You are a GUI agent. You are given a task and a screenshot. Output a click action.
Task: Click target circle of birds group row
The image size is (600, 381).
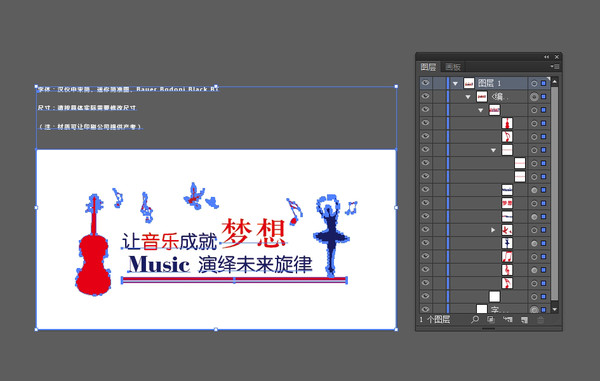(534, 230)
